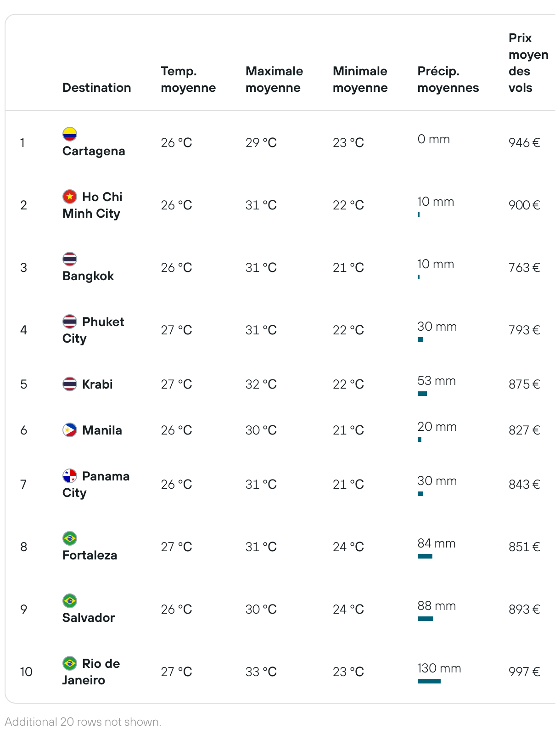Click the Panama flag beside Panama City
Screen dimensions: 560x734
point(70,476)
